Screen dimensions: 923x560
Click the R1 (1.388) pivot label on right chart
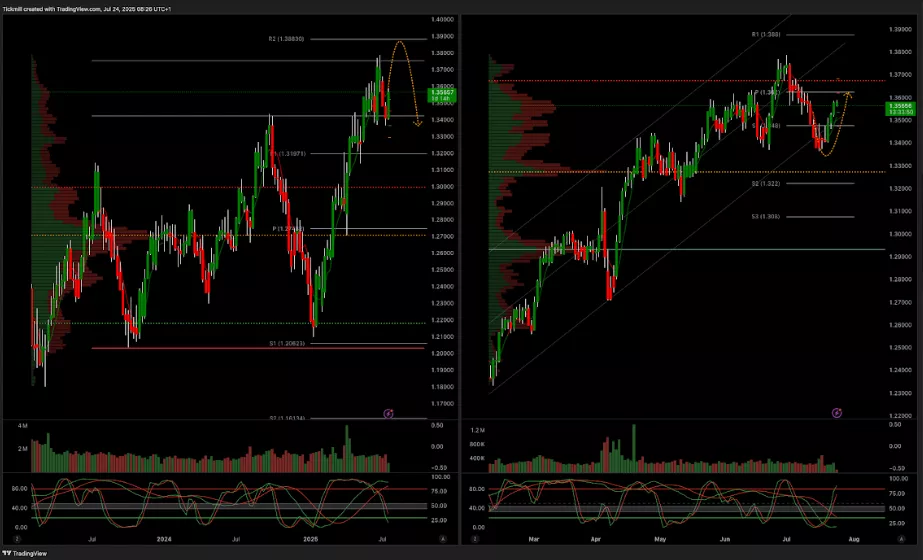[x=766, y=34]
